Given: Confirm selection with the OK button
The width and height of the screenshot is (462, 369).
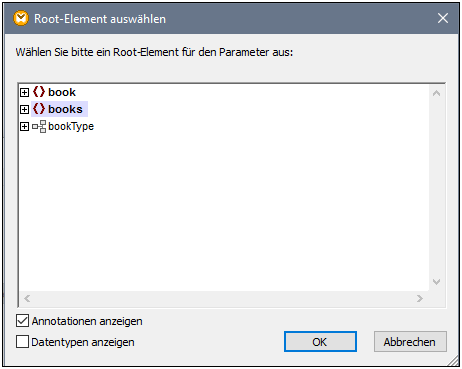Looking at the screenshot, I should pyautogui.click(x=320, y=341).
